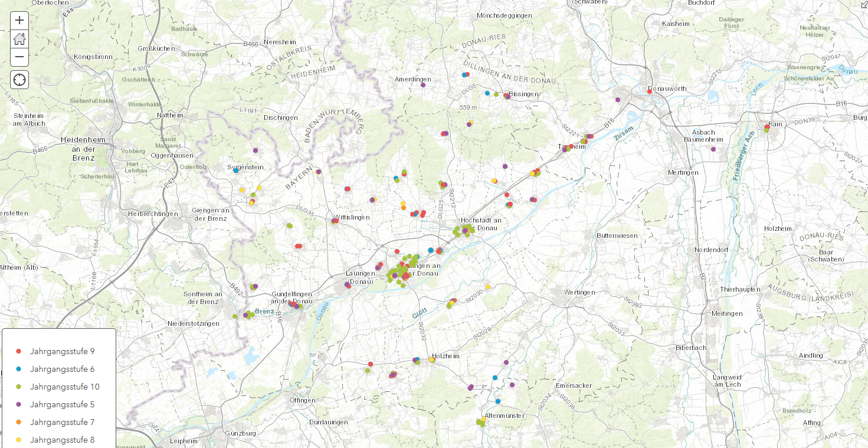This screenshot has height=448, width=868.
Task: Click the red Jahrgangsstufe 9 legend dot
Action: click(x=19, y=351)
